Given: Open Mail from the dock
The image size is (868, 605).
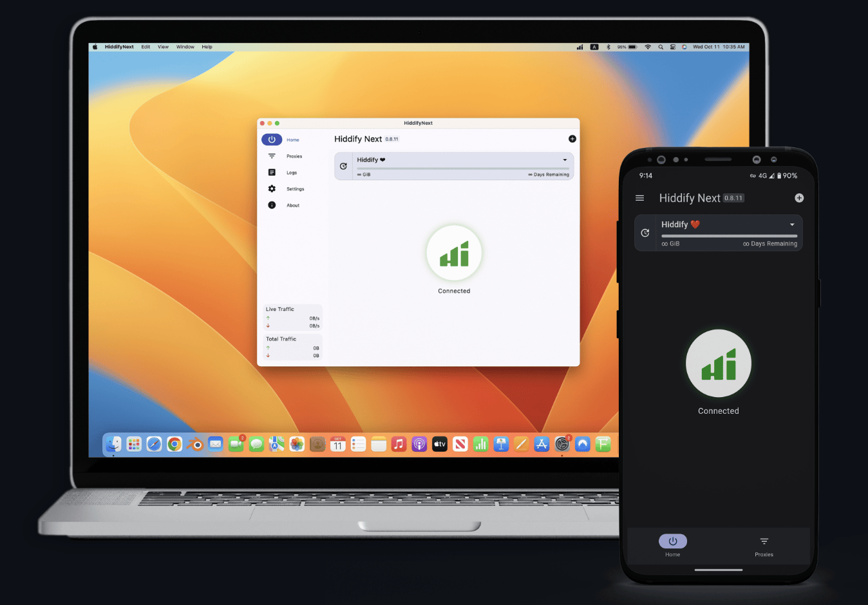Looking at the screenshot, I should click(216, 444).
